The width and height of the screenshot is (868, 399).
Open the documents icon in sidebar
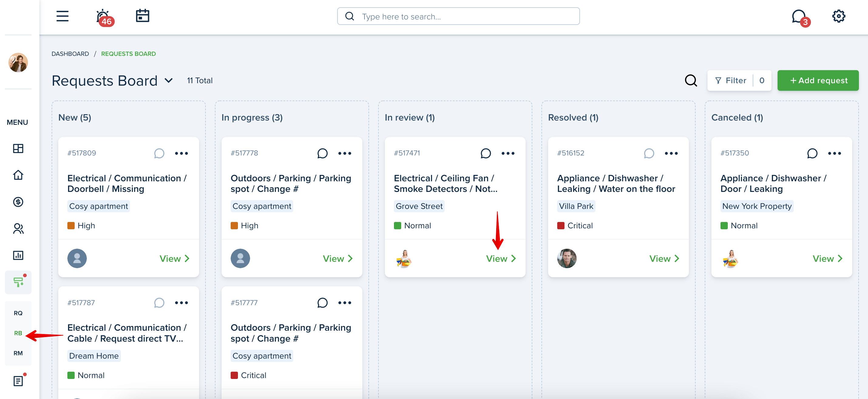[x=18, y=381]
